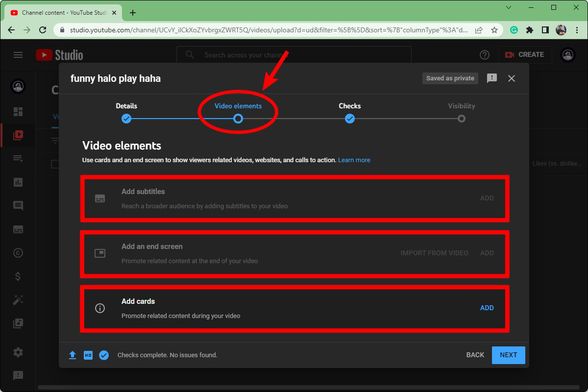Open Settings gear in left sidebar
The width and height of the screenshot is (588, 392).
(18, 352)
